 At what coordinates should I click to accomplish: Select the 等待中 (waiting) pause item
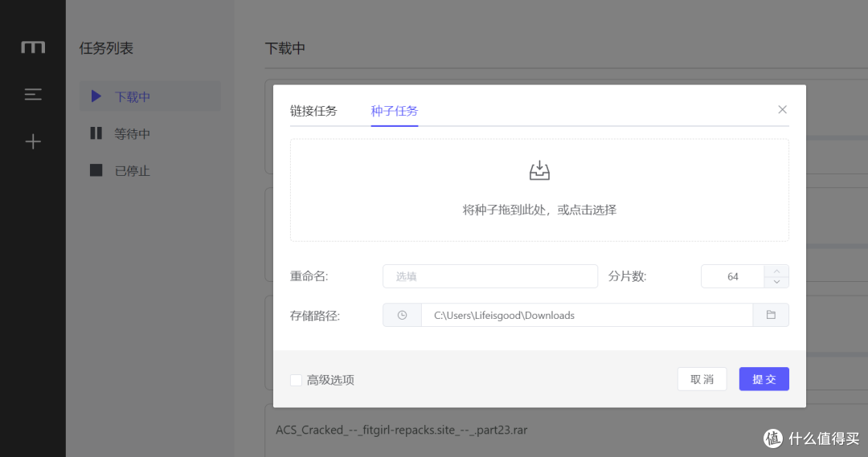click(150, 133)
